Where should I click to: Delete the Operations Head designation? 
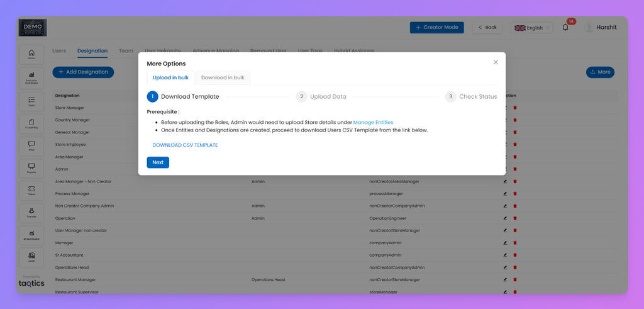515,267
